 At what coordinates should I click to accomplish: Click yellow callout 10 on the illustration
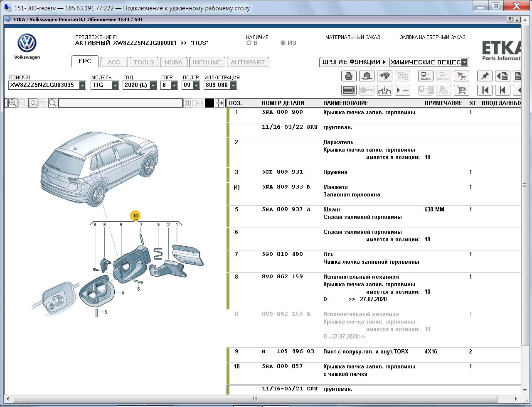(x=135, y=216)
